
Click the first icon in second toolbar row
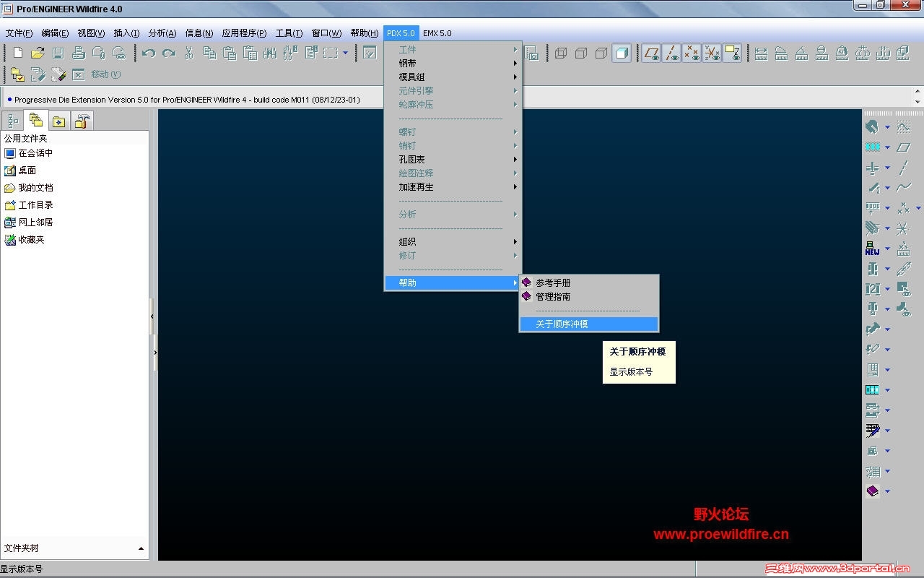click(17, 74)
